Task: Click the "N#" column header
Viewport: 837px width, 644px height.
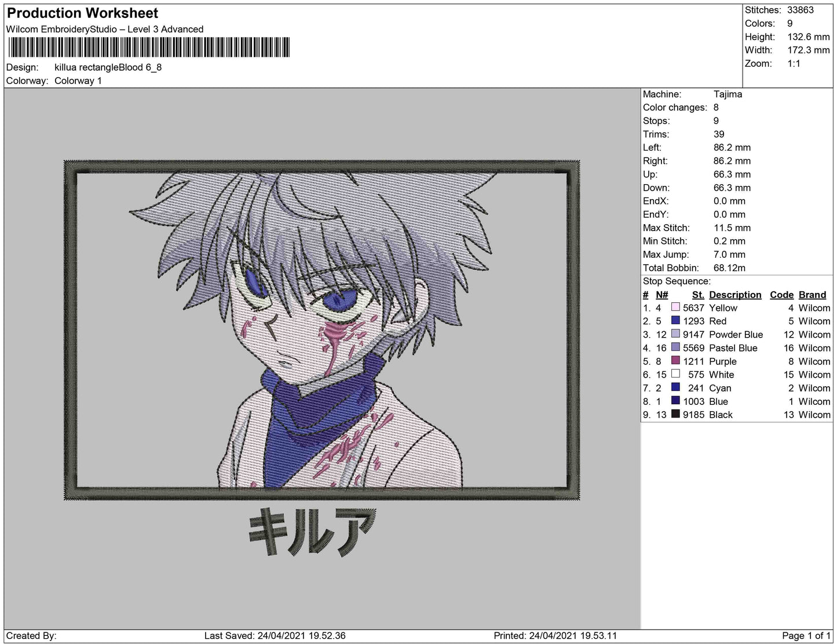Action: (x=662, y=295)
